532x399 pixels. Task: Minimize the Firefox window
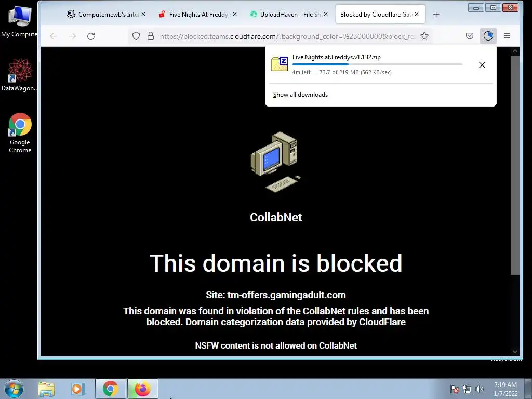(476, 7)
